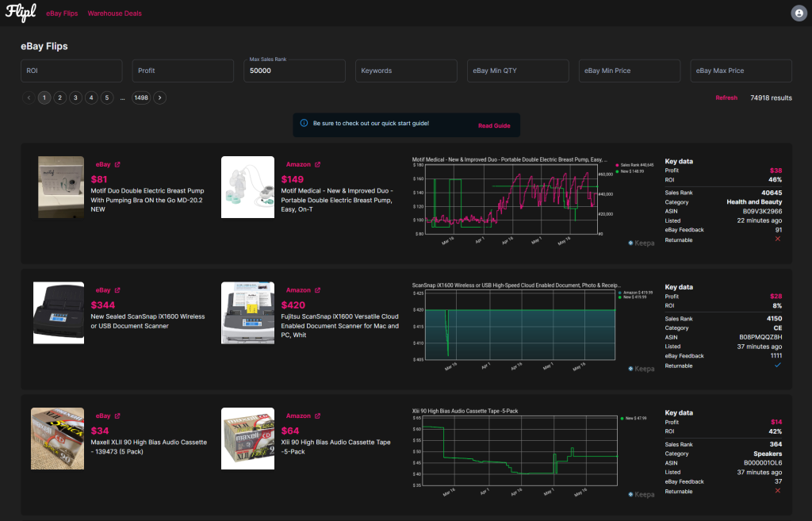Click the $81 eBay price

coord(99,180)
